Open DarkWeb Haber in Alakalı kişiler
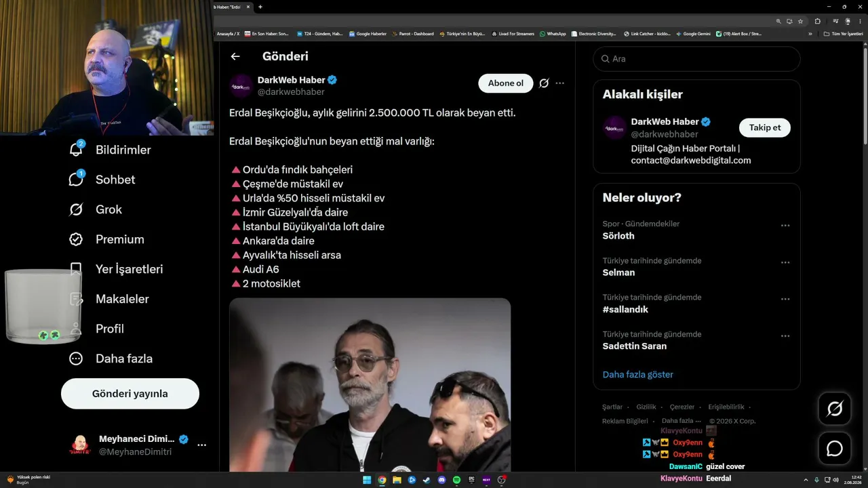 [665, 122]
